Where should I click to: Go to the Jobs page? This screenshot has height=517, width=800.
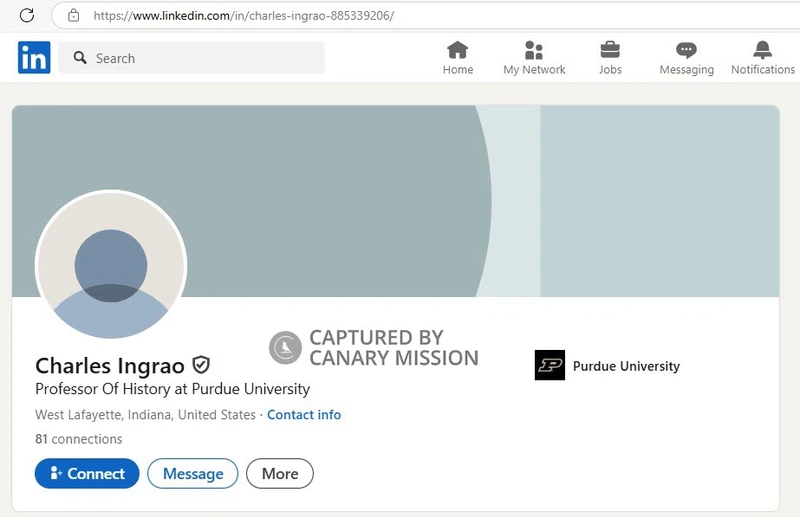(x=610, y=58)
